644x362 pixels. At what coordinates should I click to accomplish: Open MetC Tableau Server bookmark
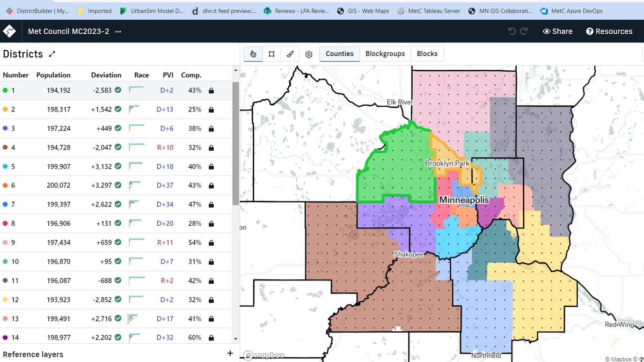[429, 11]
